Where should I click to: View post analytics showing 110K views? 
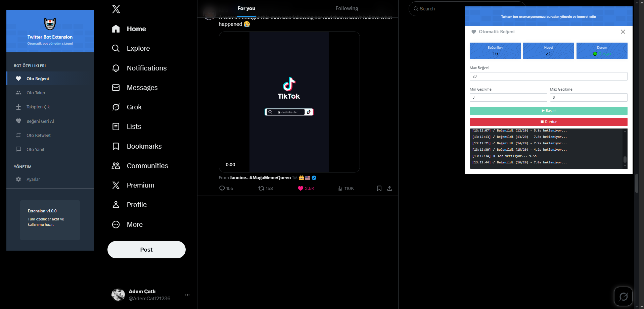click(x=346, y=188)
